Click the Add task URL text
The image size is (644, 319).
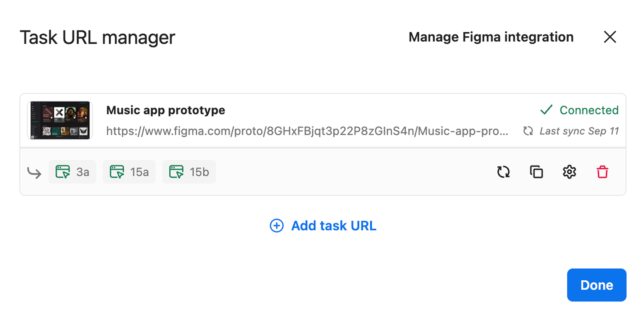coord(334,226)
